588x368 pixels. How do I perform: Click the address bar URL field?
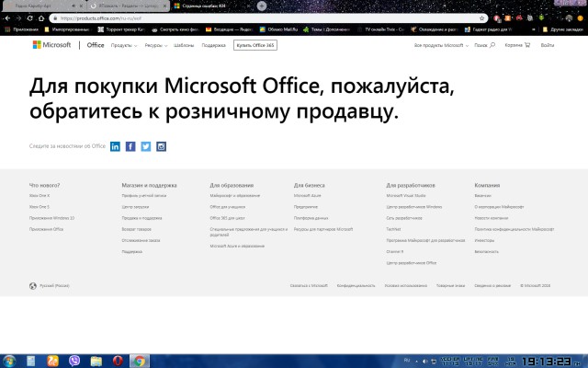[268, 18]
